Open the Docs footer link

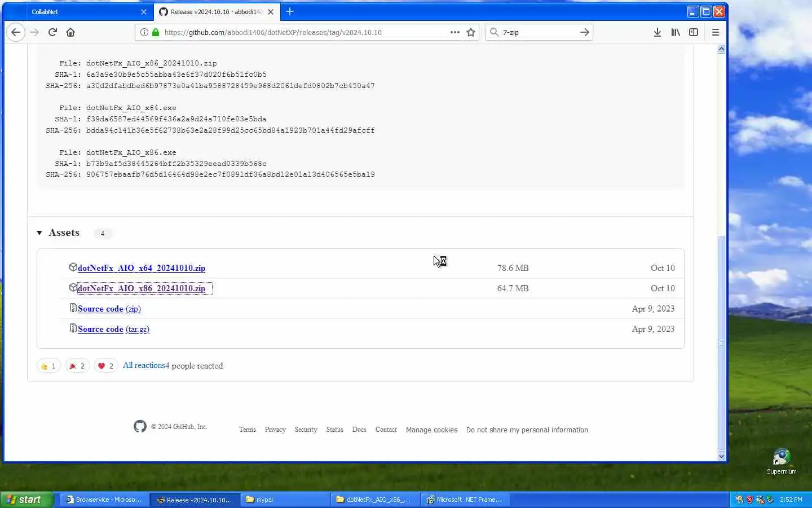359,430
